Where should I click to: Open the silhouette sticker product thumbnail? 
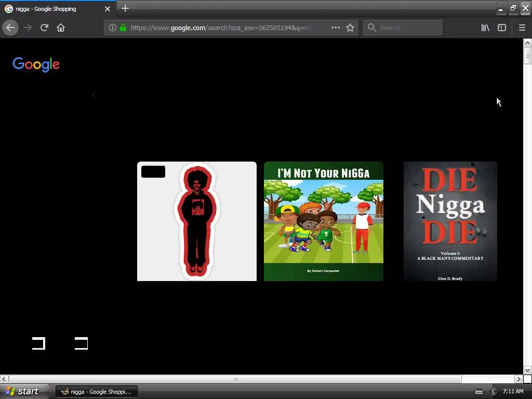[x=197, y=221]
